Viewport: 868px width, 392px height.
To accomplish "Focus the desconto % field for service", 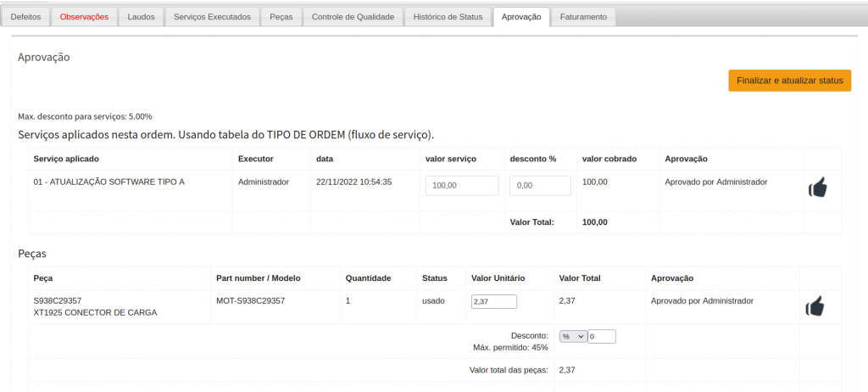I will point(540,186).
